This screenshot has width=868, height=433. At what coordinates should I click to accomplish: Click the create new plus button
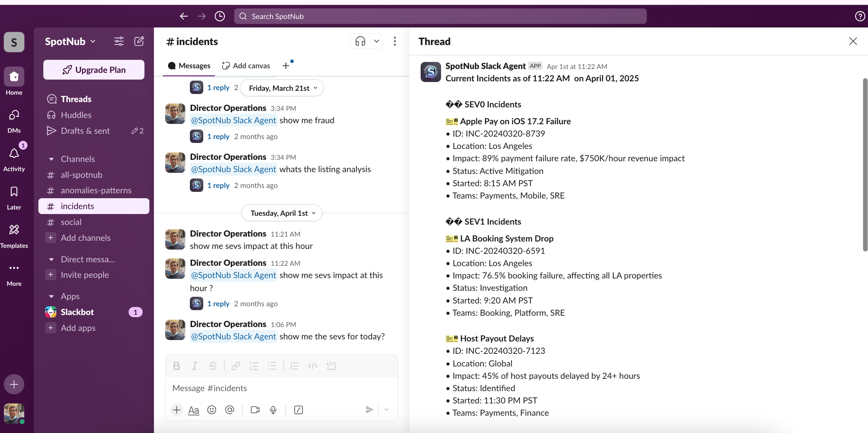tap(14, 384)
